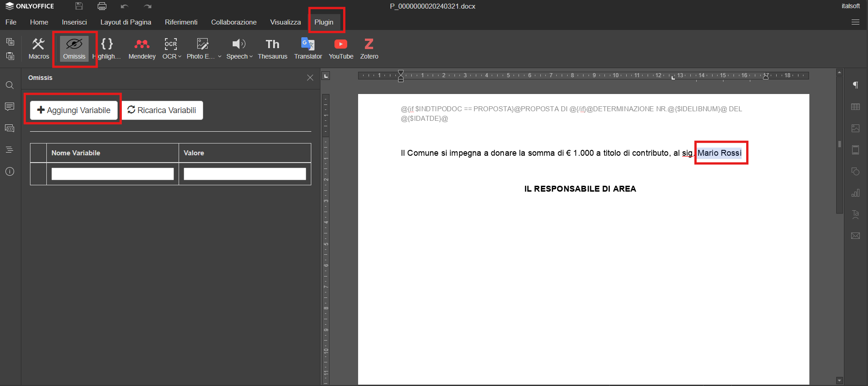
Task: Launch the Mendeley plugin
Action: click(x=142, y=49)
